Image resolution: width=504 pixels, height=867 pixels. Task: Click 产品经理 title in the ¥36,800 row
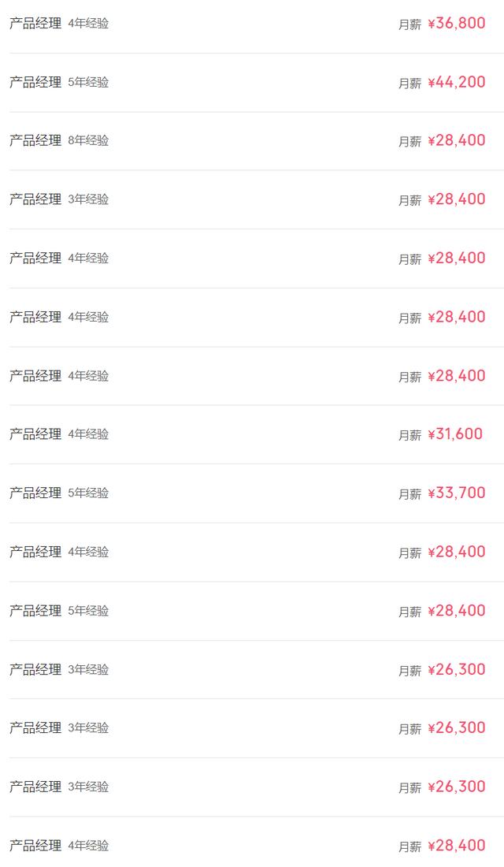click(35, 24)
